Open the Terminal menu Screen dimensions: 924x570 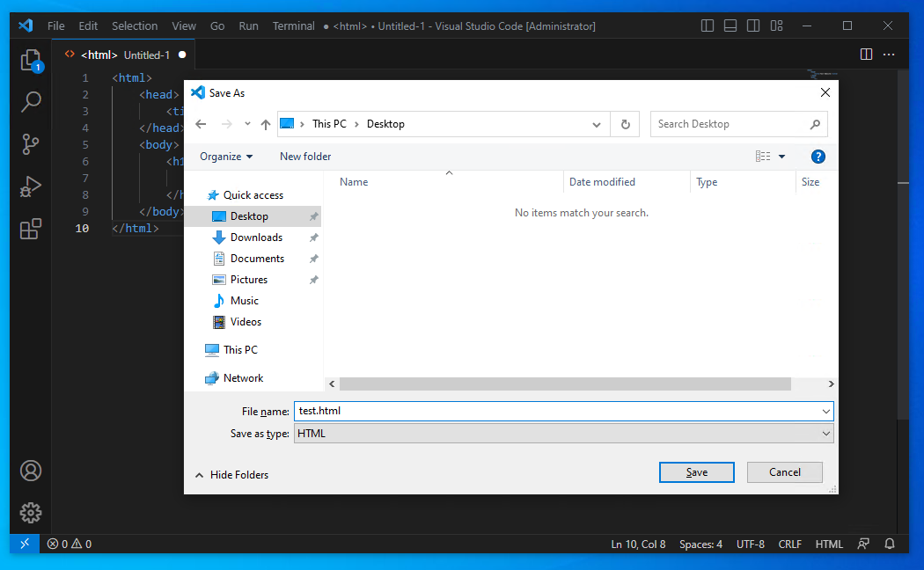[x=293, y=26]
